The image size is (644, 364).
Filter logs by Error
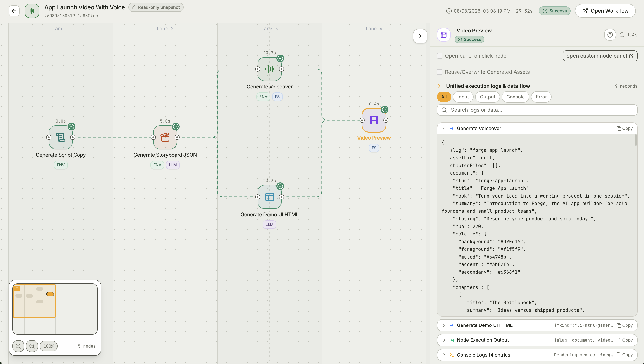(x=541, y=97)
